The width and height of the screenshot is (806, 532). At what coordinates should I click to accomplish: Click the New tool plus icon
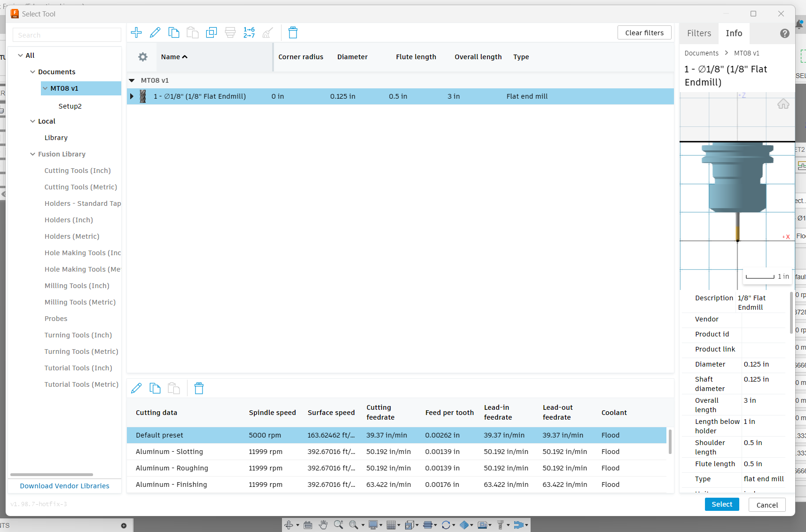(x=136, y=32)
